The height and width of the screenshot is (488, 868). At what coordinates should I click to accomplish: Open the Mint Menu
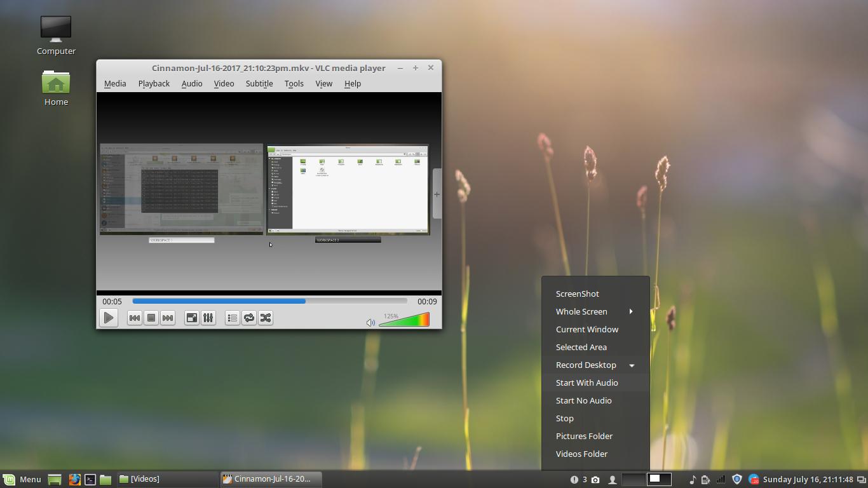[24, 479]
